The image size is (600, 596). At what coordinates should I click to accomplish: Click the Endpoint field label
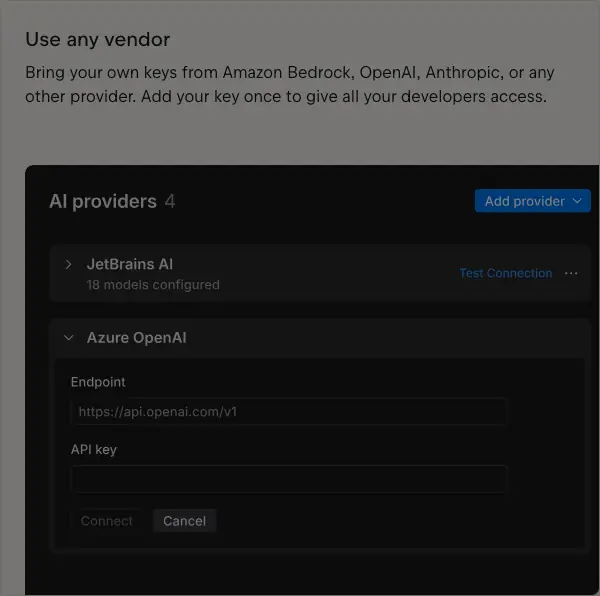click(98, 382)
